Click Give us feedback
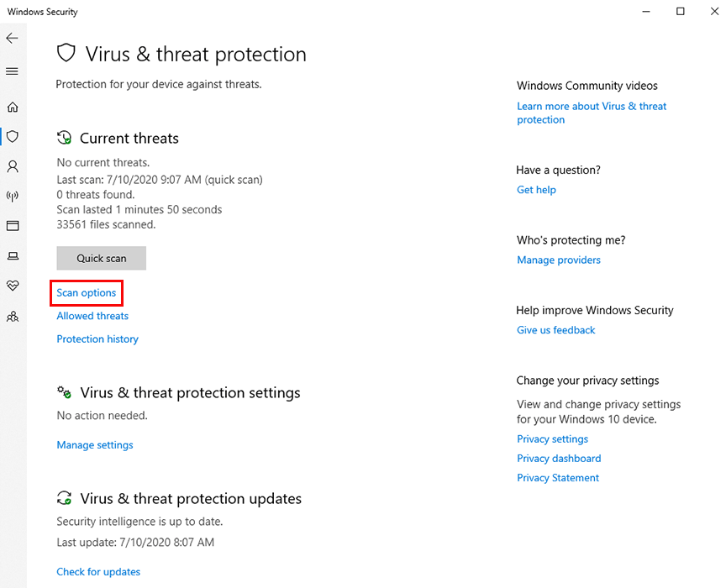 555,329
